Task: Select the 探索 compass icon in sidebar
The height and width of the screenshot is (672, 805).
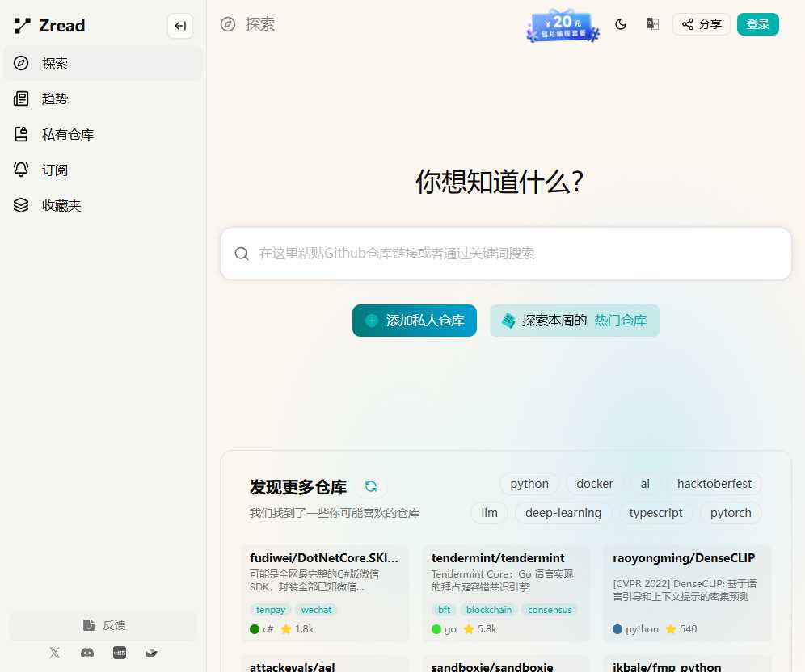Action: pyautogui.click(x=20, y=63)
